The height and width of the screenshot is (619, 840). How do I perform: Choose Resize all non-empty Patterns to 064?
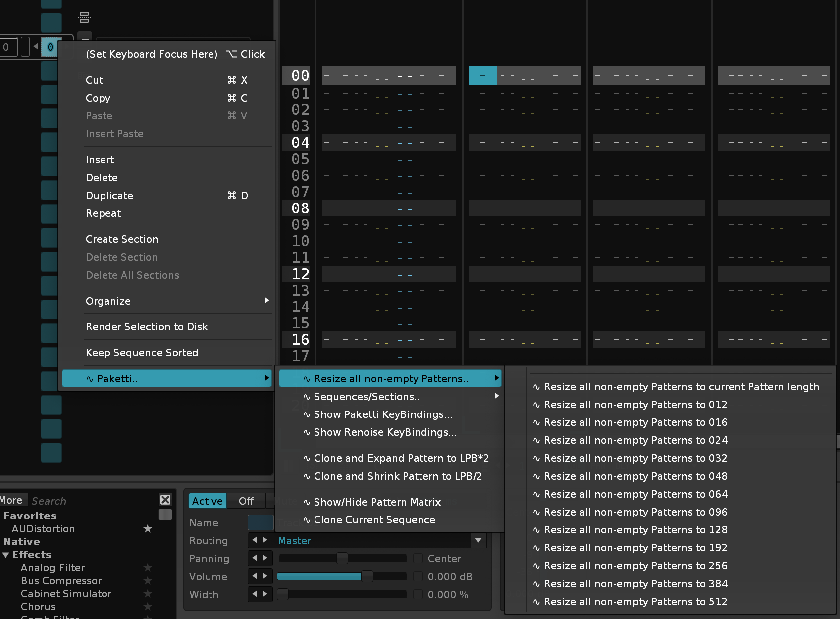click(635, 494)
